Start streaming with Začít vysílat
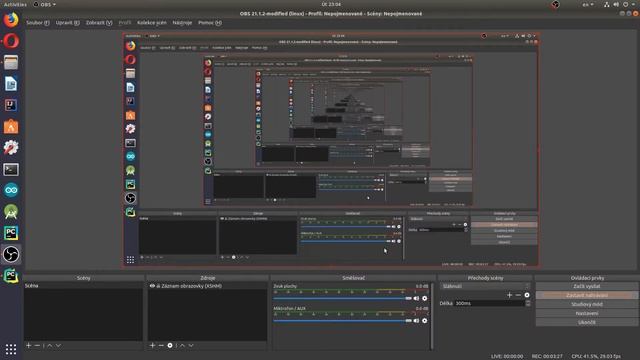The height and width of the screenshot is (360, 640). click(587, 286)
